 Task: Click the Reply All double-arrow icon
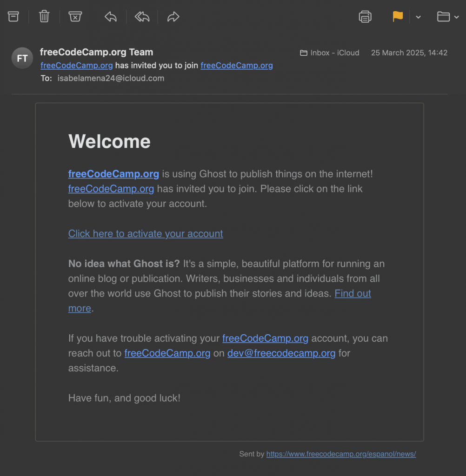coord(142,17)
